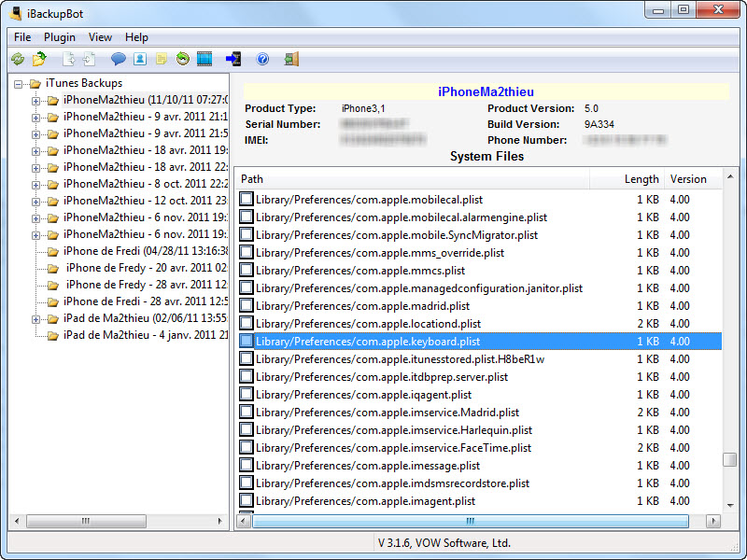Image resolution: width=747 pixels, height=560 pixels.
Task: Click the iPhoneMa2thieu device name heading
Action: click(486, 91)
